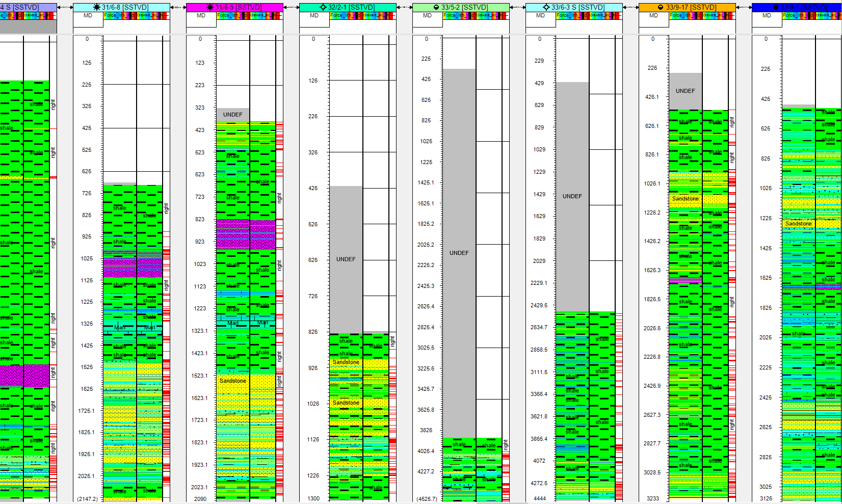Image resolution: width=842 pixels, height=504 pixels.
Task: Click spacing arrow between 33/6-3 S and 33/9-17
Action: 630,7
